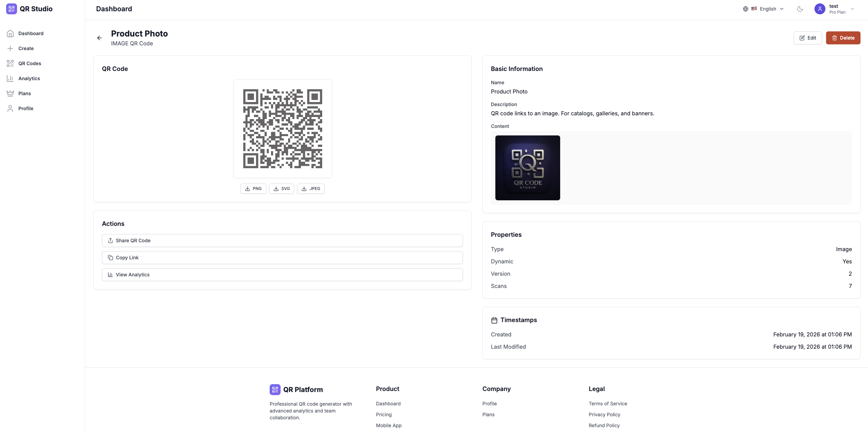868x434 pixels.
Task: Click the red Delete button
Action: point(843,38)
